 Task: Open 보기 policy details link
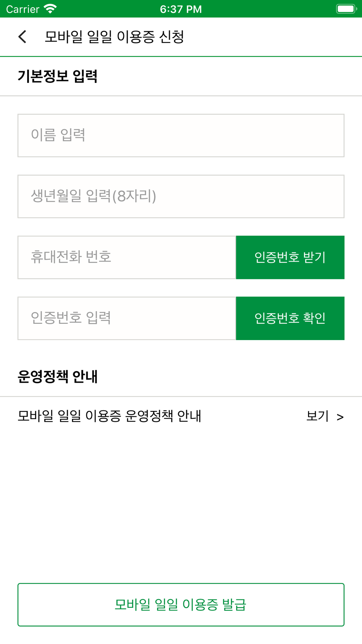325,416
